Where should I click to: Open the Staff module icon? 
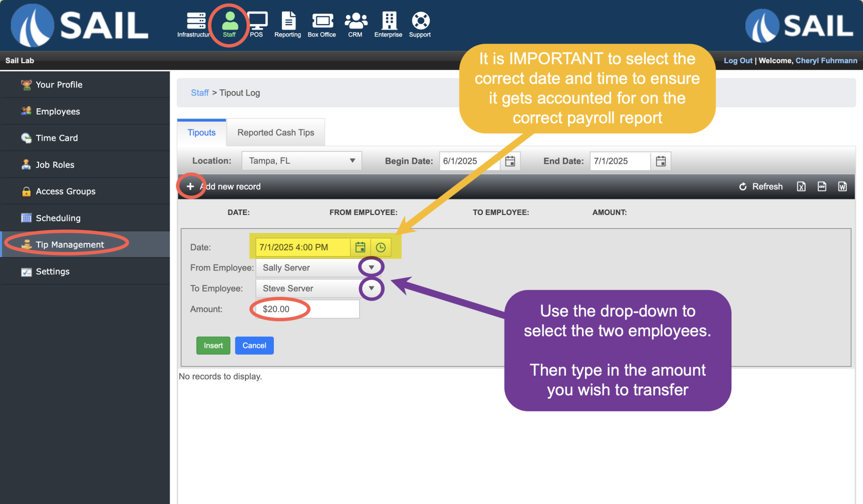pyautogui.click(x=229, y=25)
